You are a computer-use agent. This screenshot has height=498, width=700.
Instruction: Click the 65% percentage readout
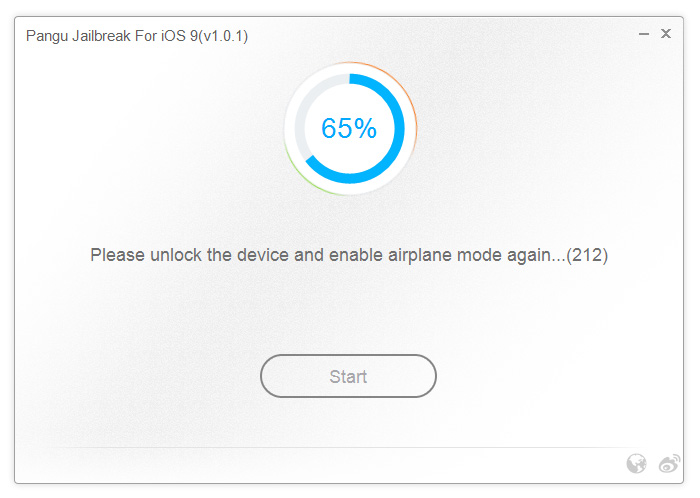tap(349, 128)
